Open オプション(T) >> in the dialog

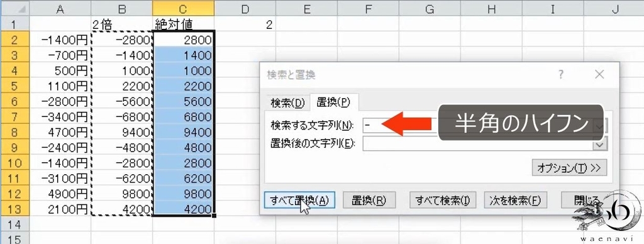point(569,168)
